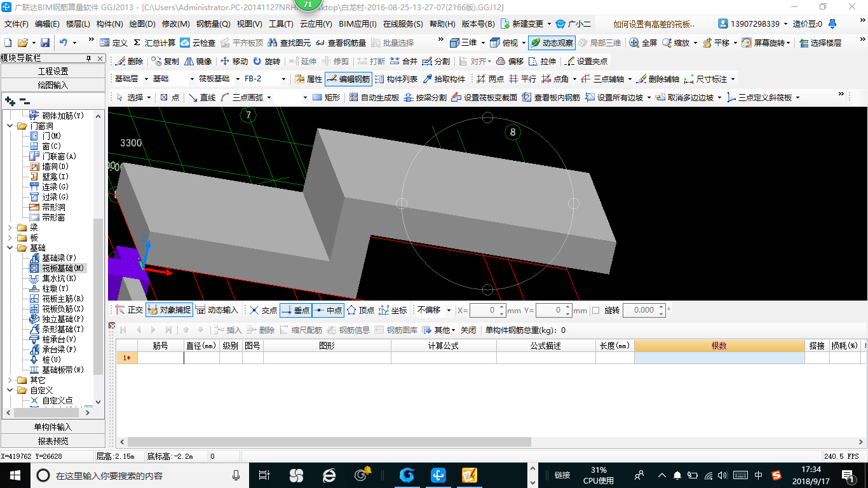Select 复制 copy tool
The image size is (868, 488).
(x=166, y=62)
